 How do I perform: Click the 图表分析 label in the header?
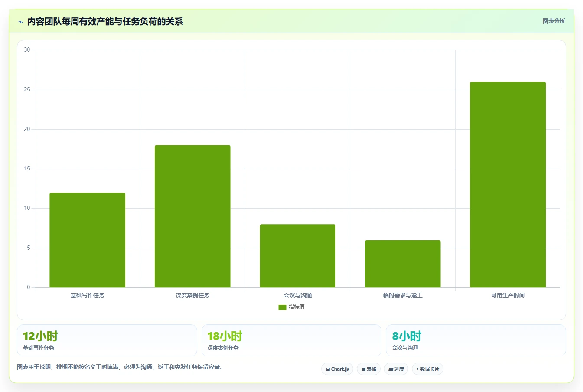[554, 21]
